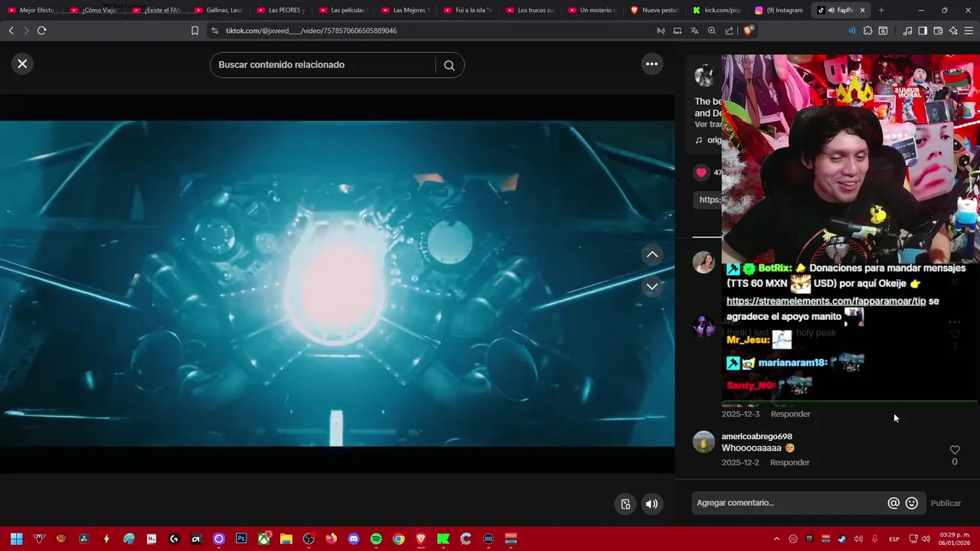
Task: Open the Brave Shields lion icon
Action: click(748, 31)
